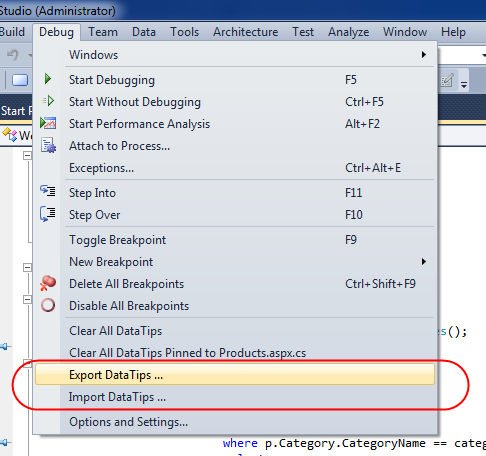The width and height of the screenshot is (486, 456).
Task: Select Export DataTips menu entry
Action: pos(235,375)
